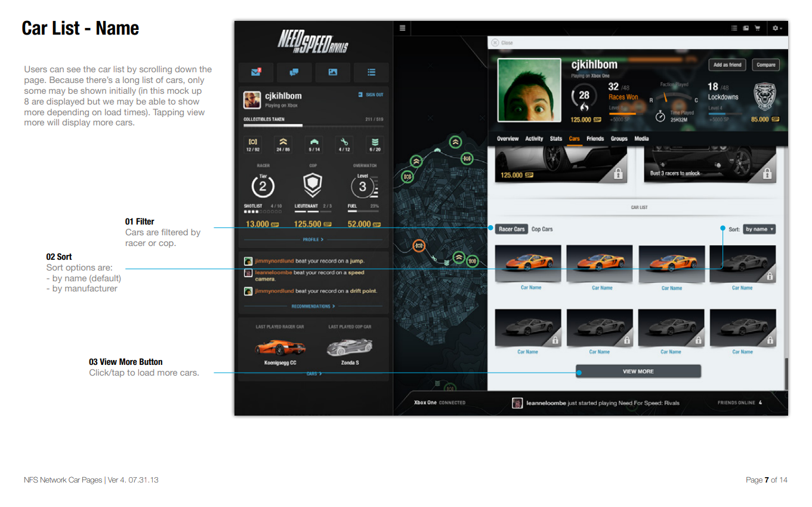
Task: Open the photo gallery icon in sidebar
Action: click(333, 72)
